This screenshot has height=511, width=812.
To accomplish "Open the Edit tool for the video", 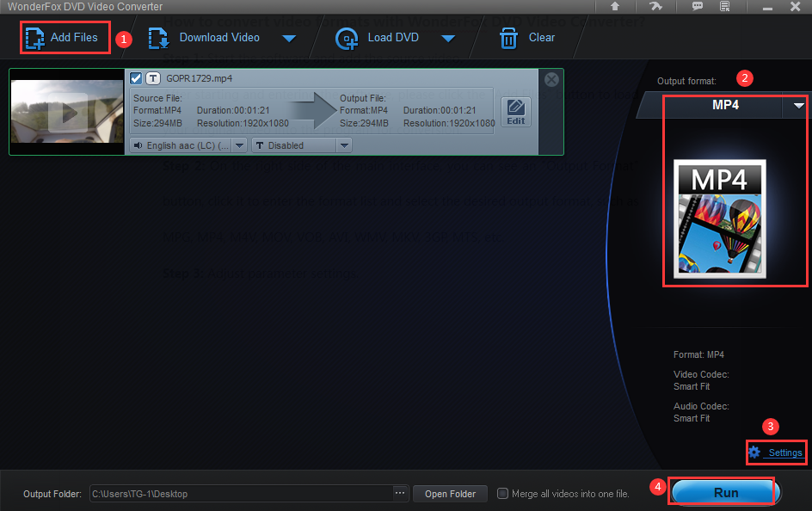I will (516, 112).
